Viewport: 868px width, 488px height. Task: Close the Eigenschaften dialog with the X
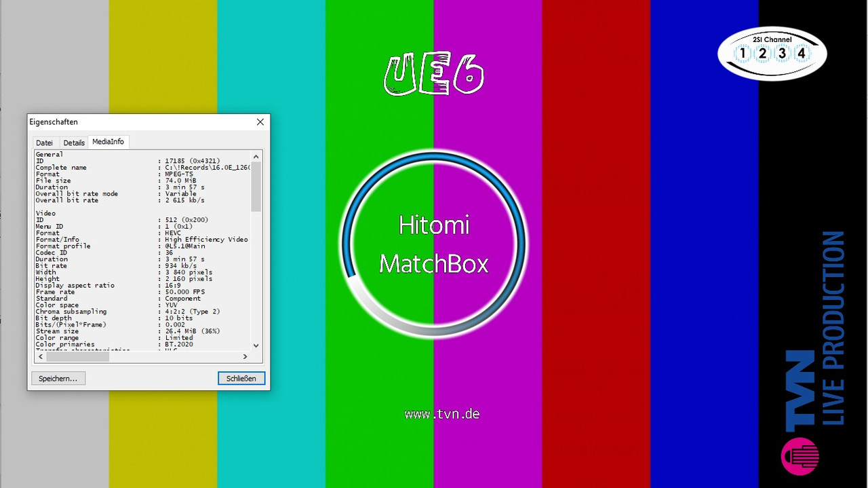tap(260, 122)
